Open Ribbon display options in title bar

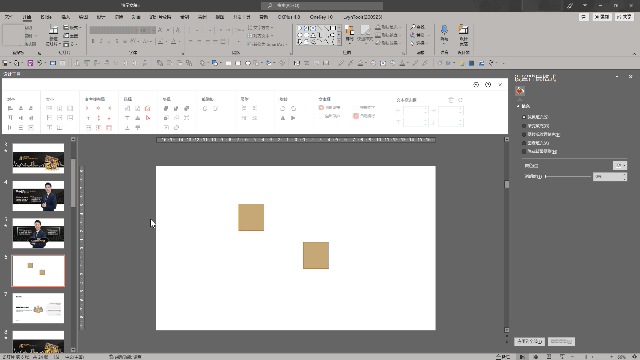point(585,6)
